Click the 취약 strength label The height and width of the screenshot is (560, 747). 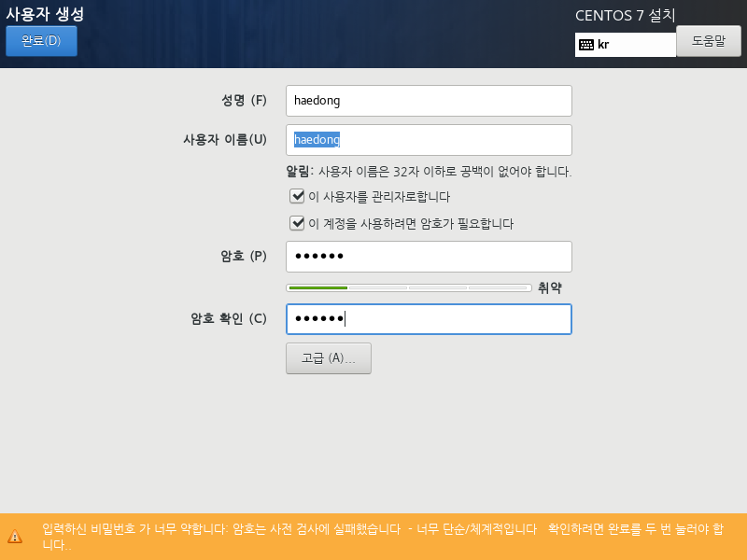tap(550, 287)
